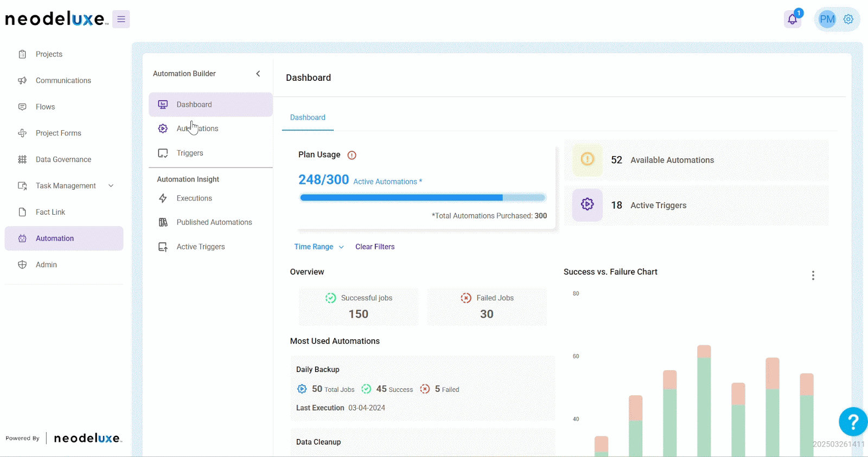The width and height of the screenshot is (868, 457).
Task: Open the notifications bell
Action: (793, 20)
